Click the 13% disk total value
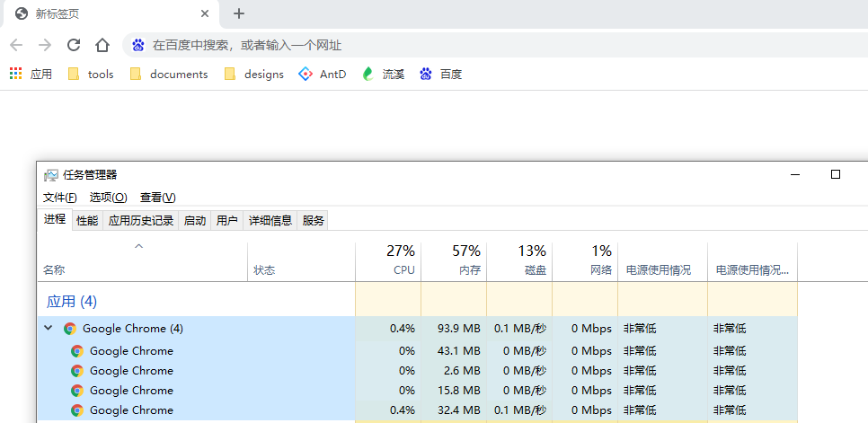This screenshot has height=423, width=868. (532, 251)
